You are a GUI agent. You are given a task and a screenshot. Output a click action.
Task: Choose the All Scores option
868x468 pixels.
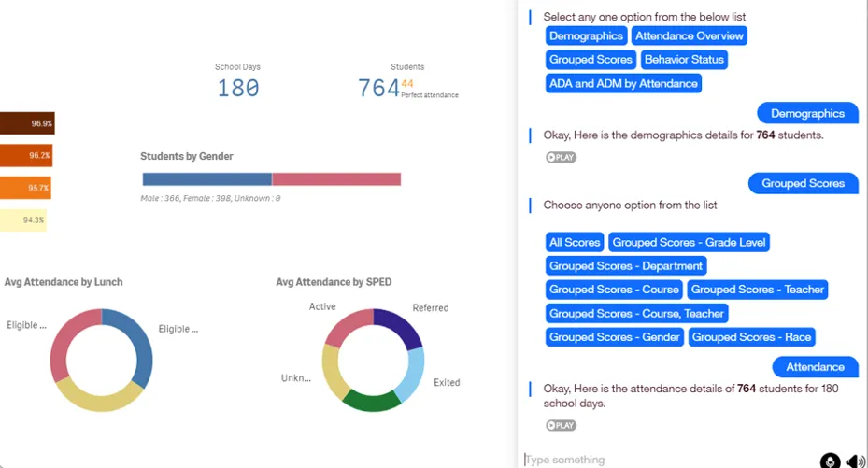coord(575,242)
